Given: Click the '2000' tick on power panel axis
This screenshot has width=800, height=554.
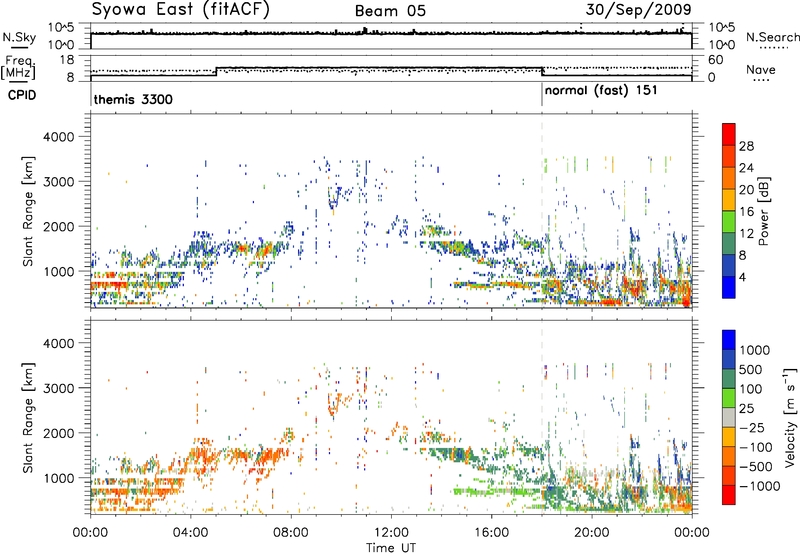Looking at the screenshot, I should [58, 226].
